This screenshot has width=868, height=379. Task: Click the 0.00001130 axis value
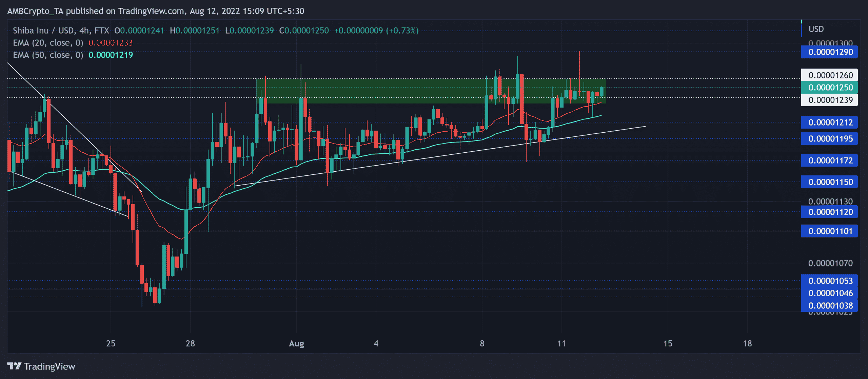coord(830,201)
